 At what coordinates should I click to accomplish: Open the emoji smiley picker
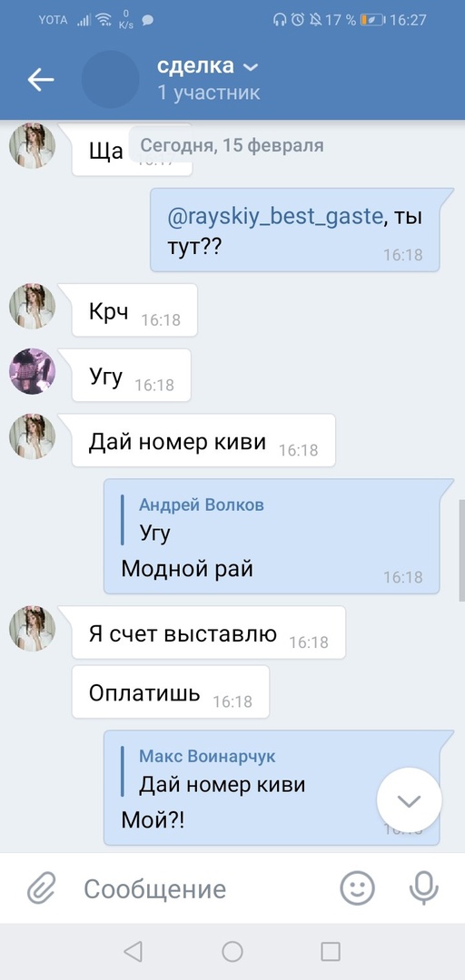coord(357,888)
